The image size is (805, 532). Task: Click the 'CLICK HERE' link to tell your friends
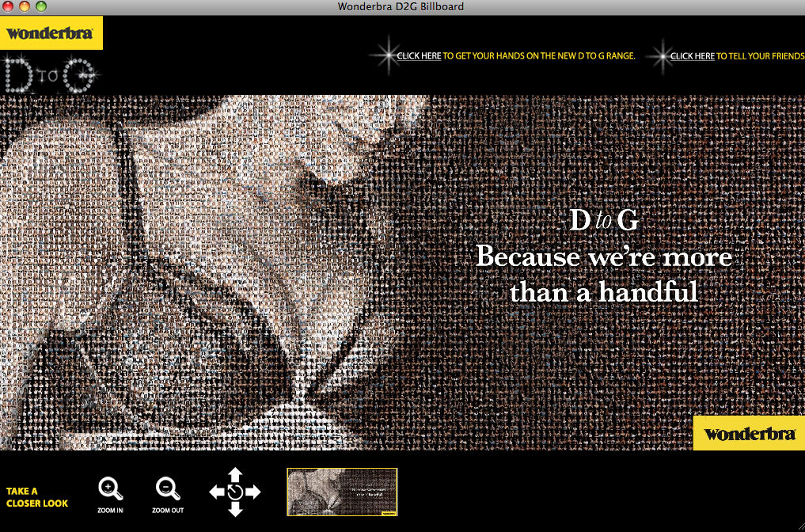pos(692,55)
